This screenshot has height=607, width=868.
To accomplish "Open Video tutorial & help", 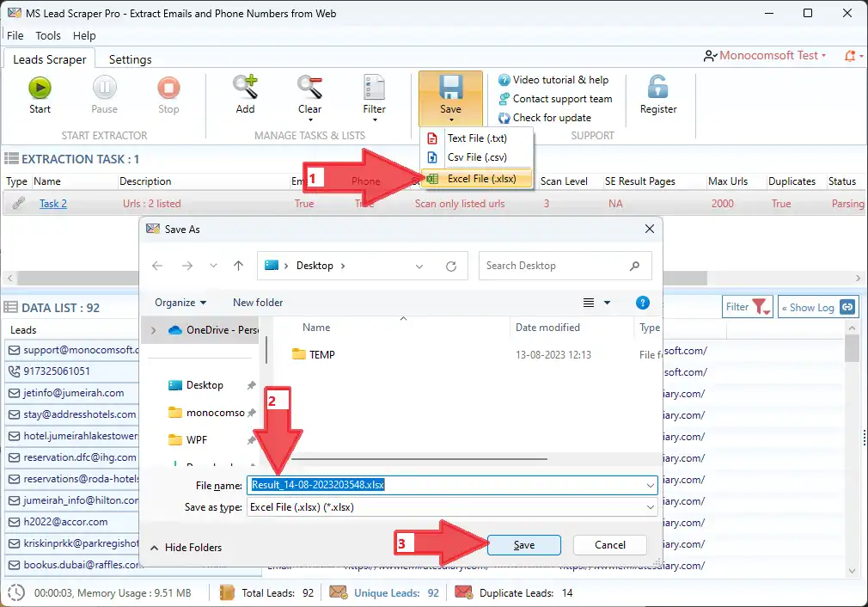I will click(x=553, y=80).
